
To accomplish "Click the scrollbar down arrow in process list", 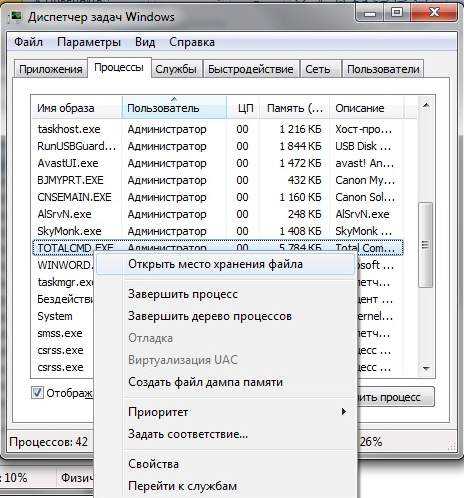I will coord(426,369).
